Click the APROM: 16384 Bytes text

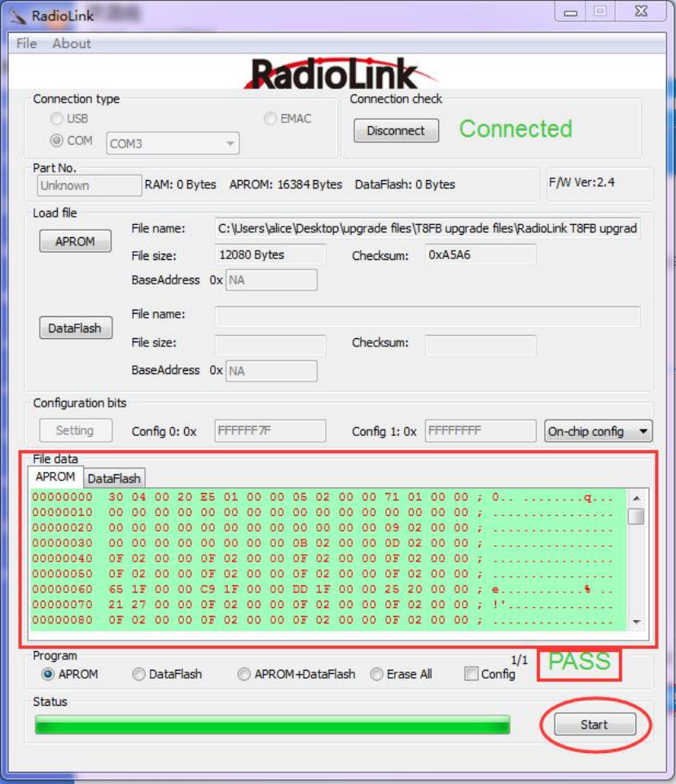coord(286,184)
